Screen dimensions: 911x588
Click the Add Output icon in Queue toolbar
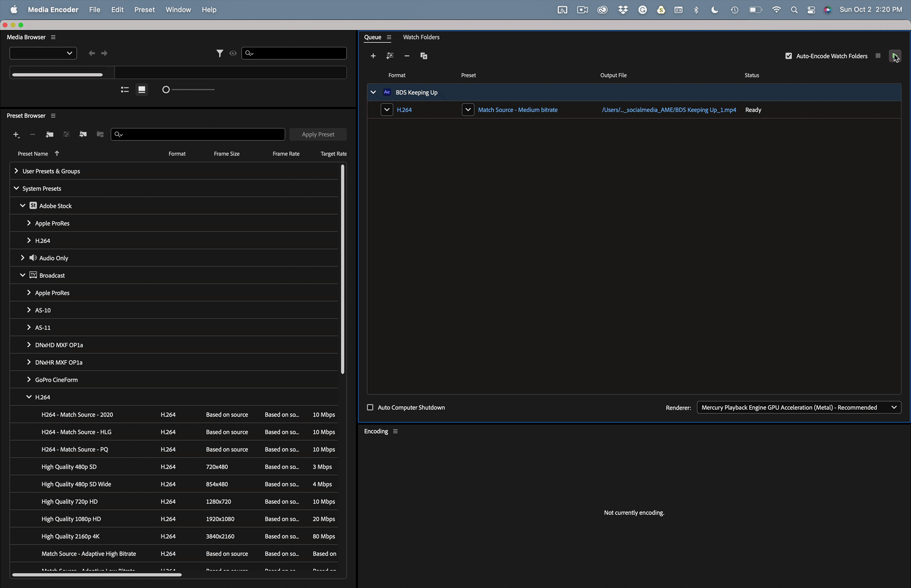[x=390, y=56]
